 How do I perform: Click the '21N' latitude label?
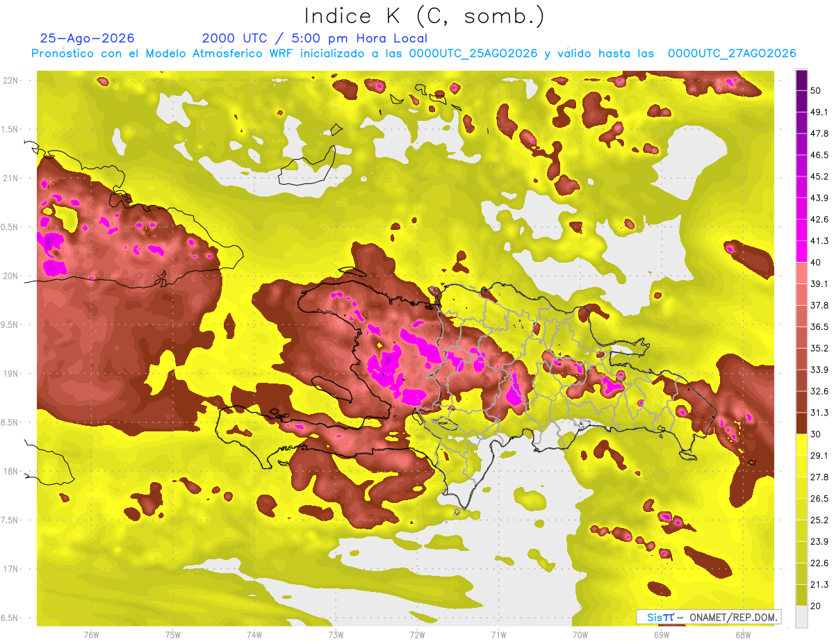(11, 179)
